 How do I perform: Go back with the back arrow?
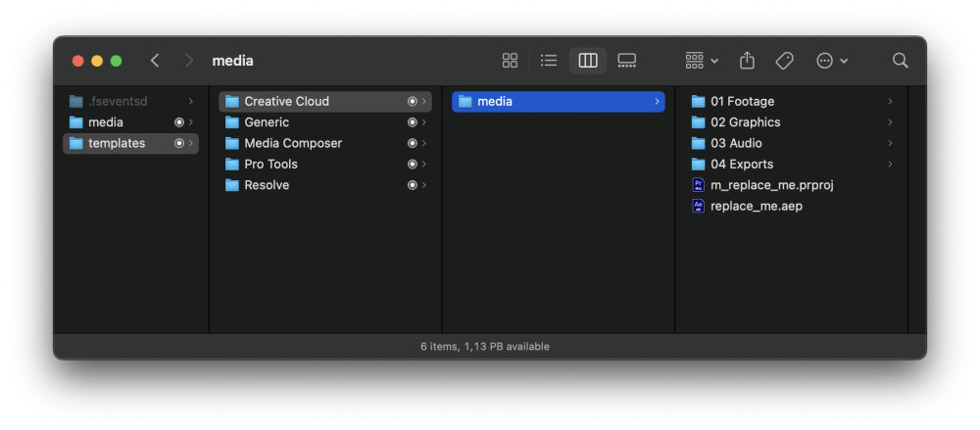tap(155, 61)
